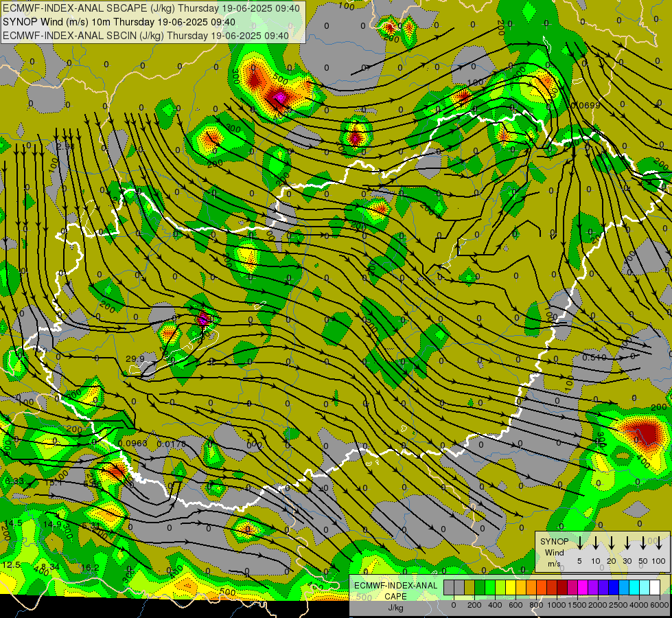The height and width of the screenshot is (618, 672).
Task: Click the SBCIN title line at top
Action: (146, 36)
